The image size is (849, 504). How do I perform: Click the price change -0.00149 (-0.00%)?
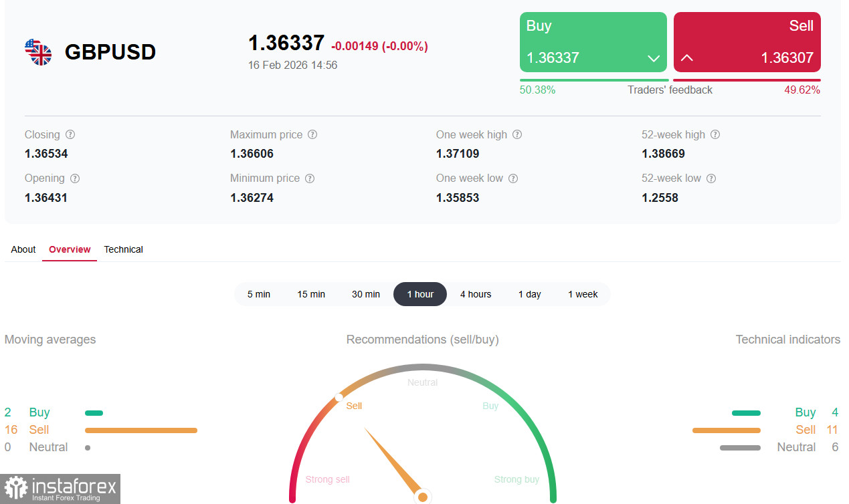379,46
